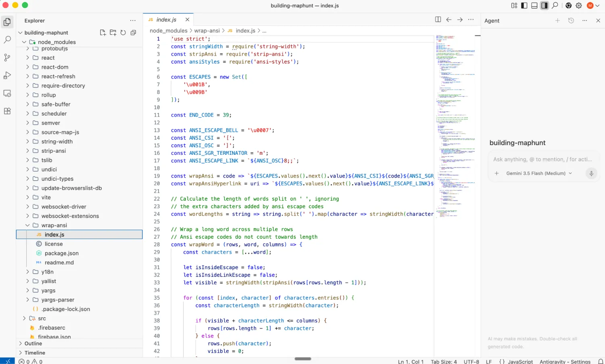This screenshot has width=605, height=364.
Task: Change UTF-8 encoding in status bar
Action: pos(471,362)
